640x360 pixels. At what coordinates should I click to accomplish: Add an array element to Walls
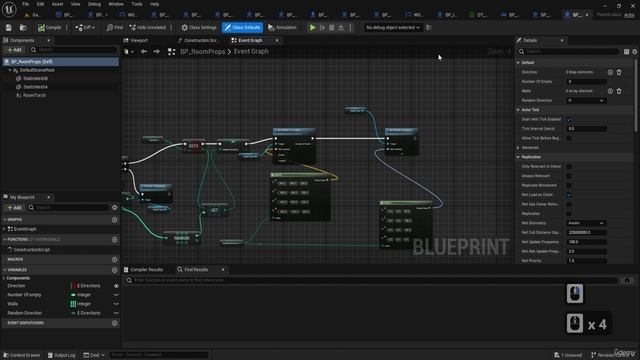pos(610,91)
